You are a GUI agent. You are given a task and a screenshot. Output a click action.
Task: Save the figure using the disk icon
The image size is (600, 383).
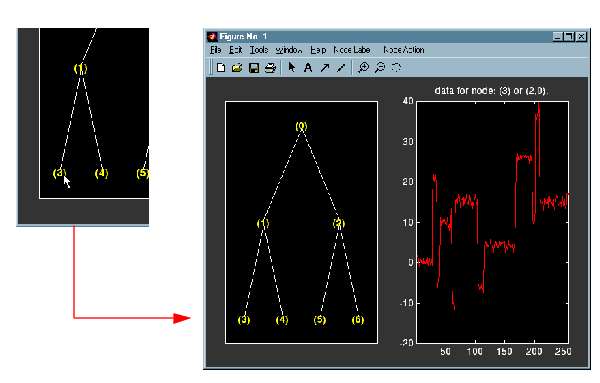point(254,68)
